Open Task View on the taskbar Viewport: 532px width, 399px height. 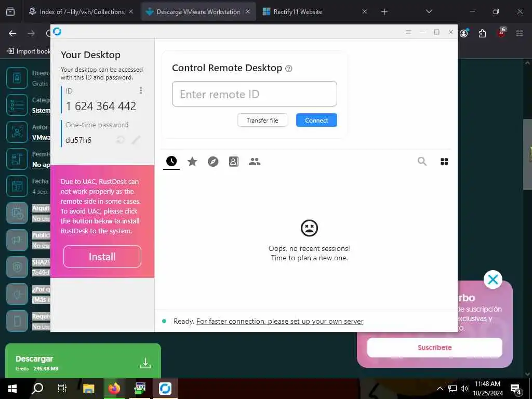point(62,389)
